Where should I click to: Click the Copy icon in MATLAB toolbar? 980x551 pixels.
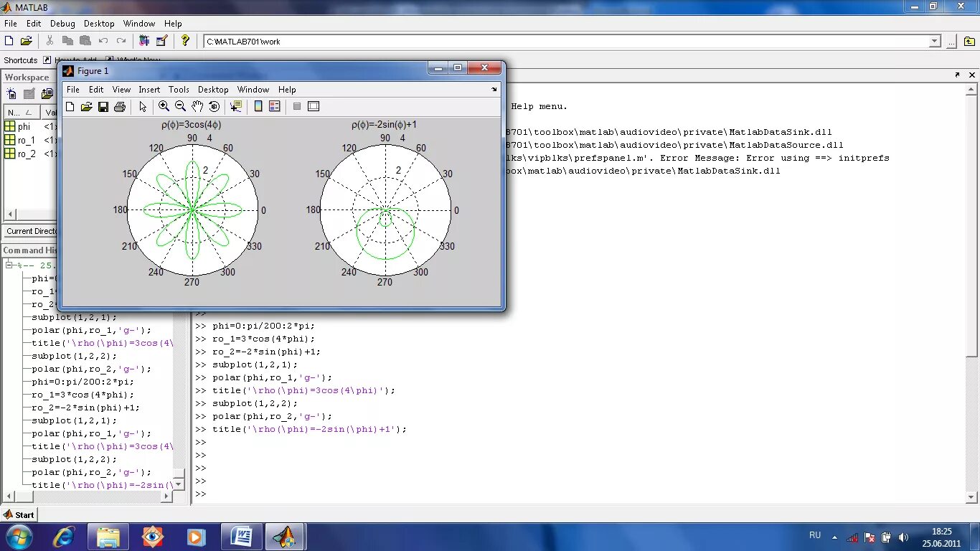(67, 41)
